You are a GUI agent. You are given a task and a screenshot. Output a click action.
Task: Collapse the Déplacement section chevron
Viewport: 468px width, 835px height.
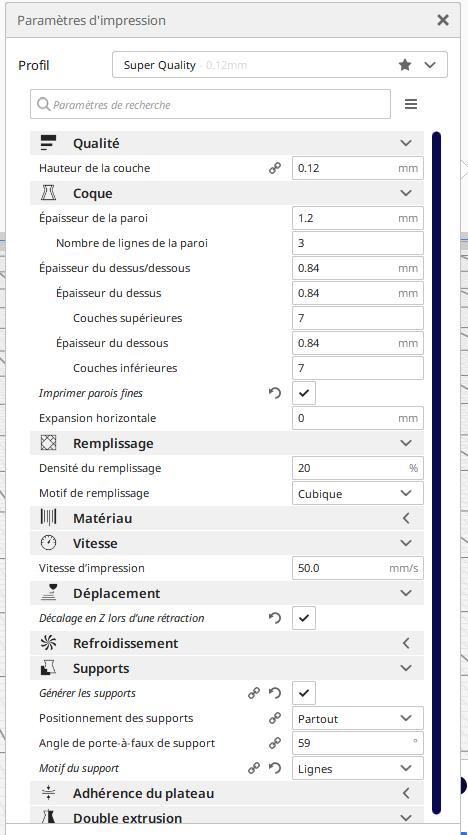point(406,593)
